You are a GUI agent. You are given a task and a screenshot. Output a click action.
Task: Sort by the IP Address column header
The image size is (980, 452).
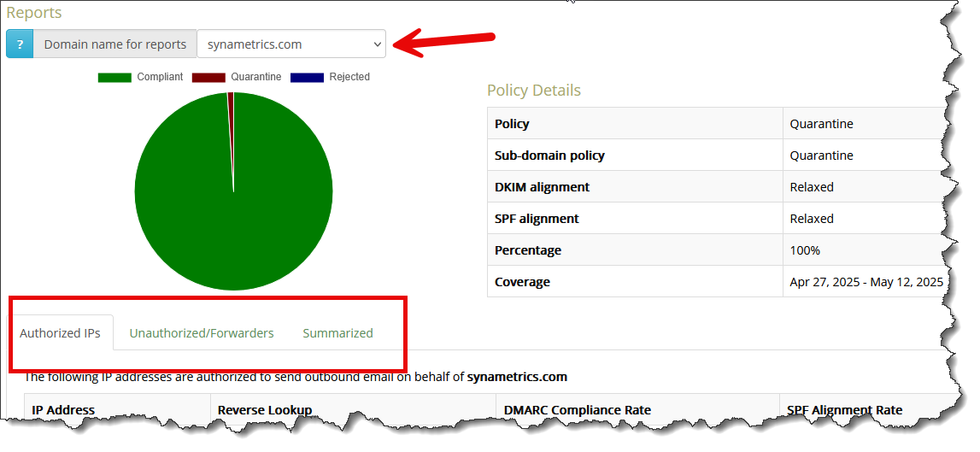pos(63,410)
